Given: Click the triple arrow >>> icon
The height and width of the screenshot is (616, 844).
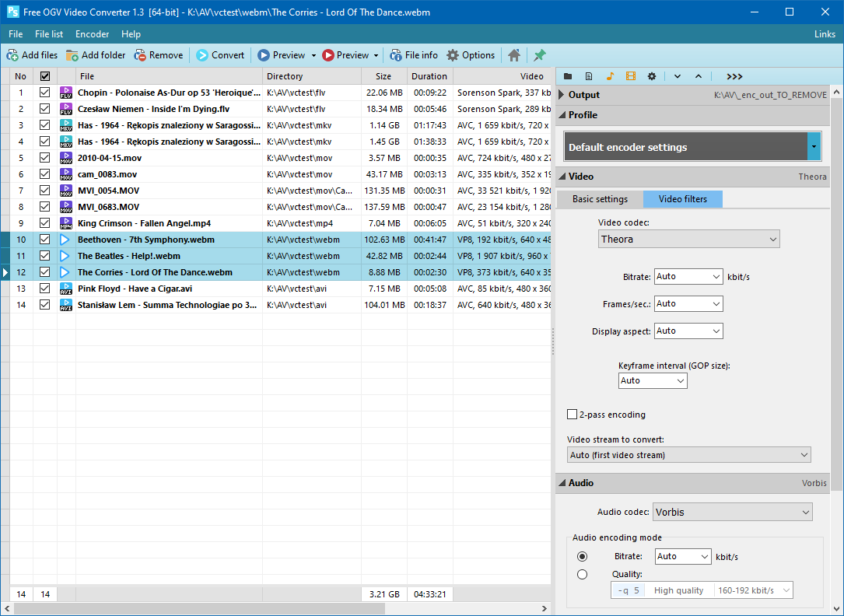Looking at the screenshot, I should 734,76.
